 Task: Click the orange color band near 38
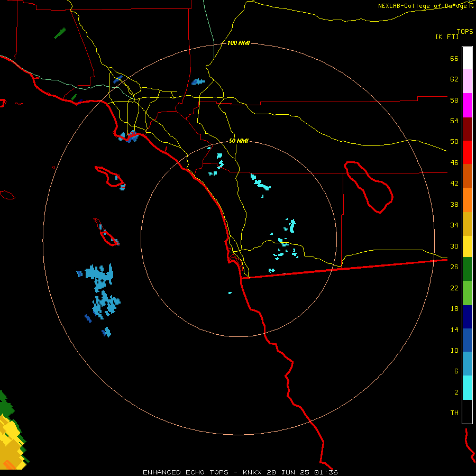click(467, 200)
